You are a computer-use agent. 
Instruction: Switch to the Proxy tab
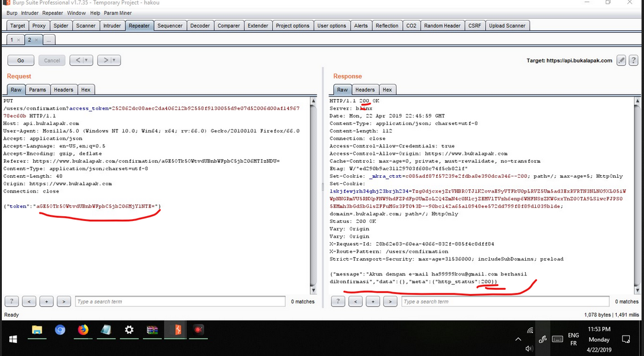click(x=39, y=25)
